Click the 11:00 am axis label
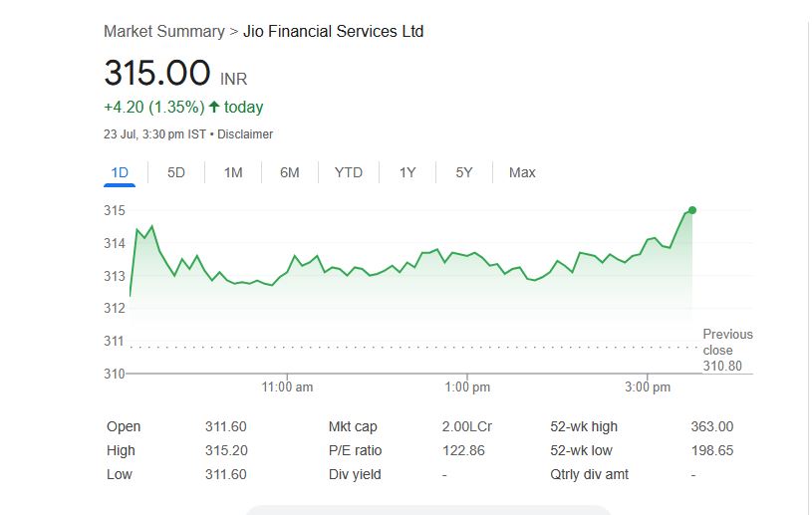This screenshot has width=812, height=515. click(x=287, y=386)
